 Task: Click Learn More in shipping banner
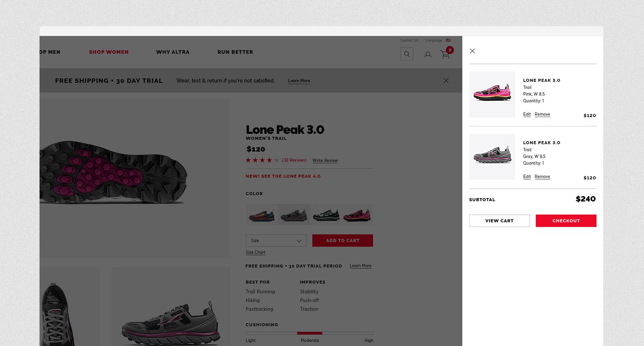299,81
